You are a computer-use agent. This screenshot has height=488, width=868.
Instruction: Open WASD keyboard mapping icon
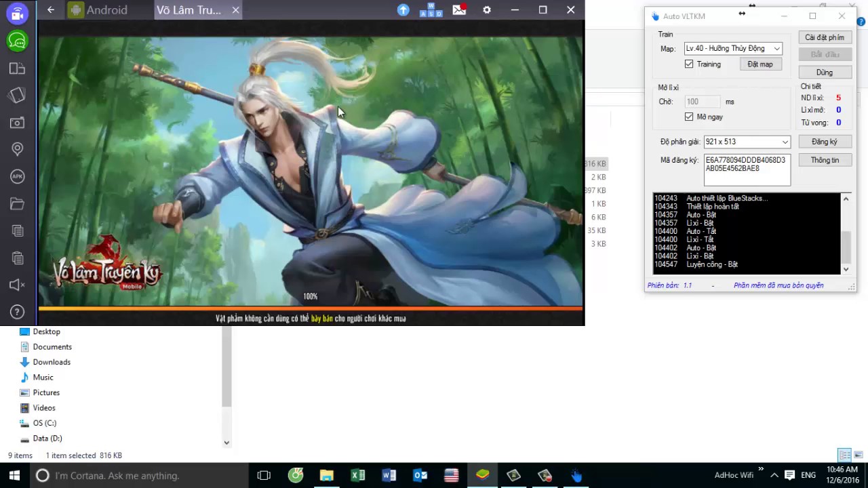tap(431, 9)
